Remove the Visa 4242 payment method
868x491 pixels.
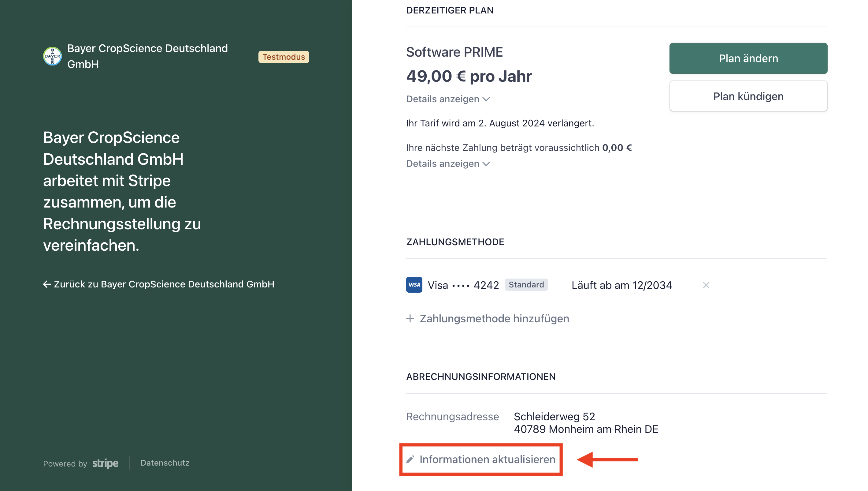coord(706,285)
